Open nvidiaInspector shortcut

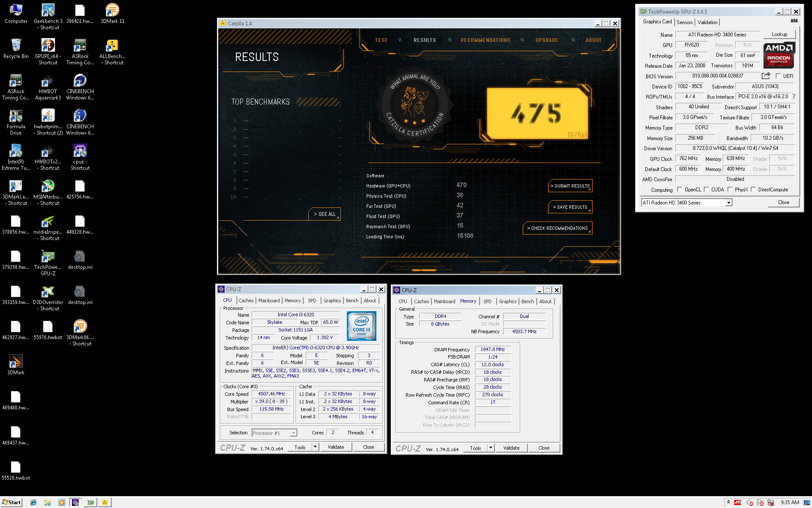pyautogui.click(x=48, y=227)
